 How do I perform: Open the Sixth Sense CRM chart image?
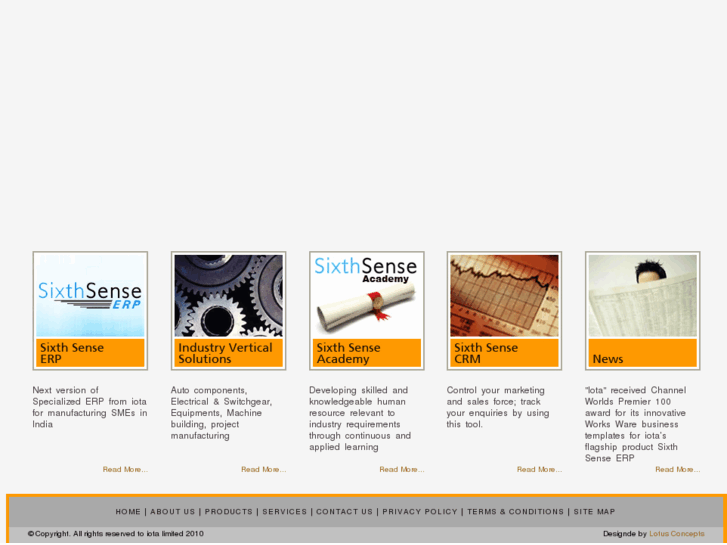(x=504, y=295)
